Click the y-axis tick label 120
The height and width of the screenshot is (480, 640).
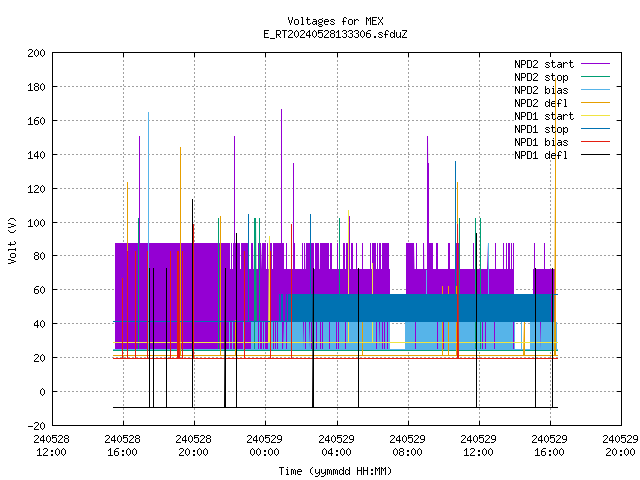click(36, 189)
